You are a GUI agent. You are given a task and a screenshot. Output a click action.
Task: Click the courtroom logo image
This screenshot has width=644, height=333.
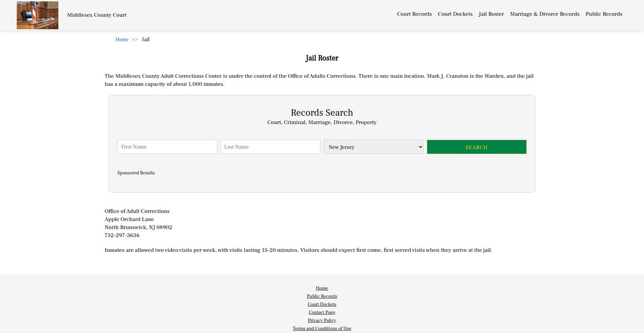[x=38, y=15]
